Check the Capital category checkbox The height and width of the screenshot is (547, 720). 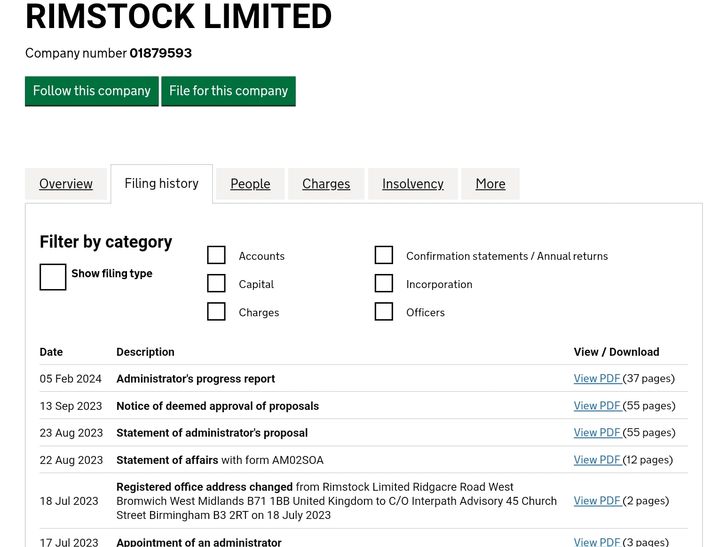click(216, 283)
